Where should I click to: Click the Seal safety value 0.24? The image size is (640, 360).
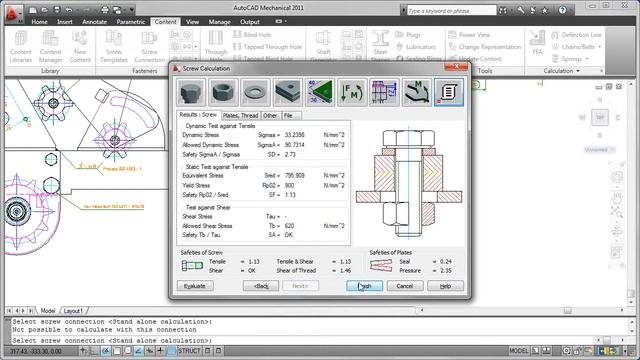tap(446, 262)
